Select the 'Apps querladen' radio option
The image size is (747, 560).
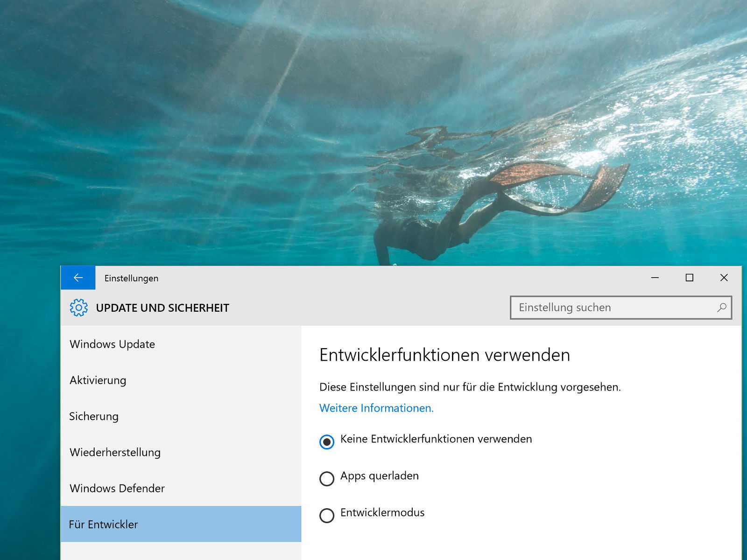click(x=327, y=478)
